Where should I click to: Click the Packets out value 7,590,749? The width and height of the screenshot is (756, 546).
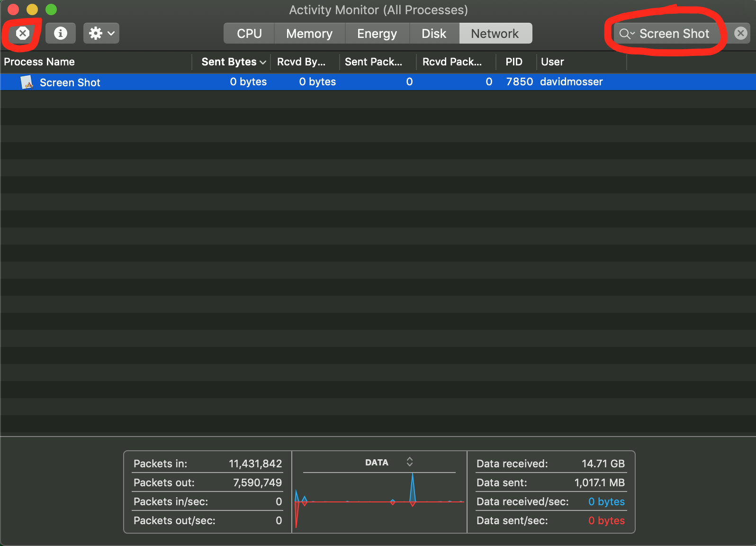[x=257, y=482]
